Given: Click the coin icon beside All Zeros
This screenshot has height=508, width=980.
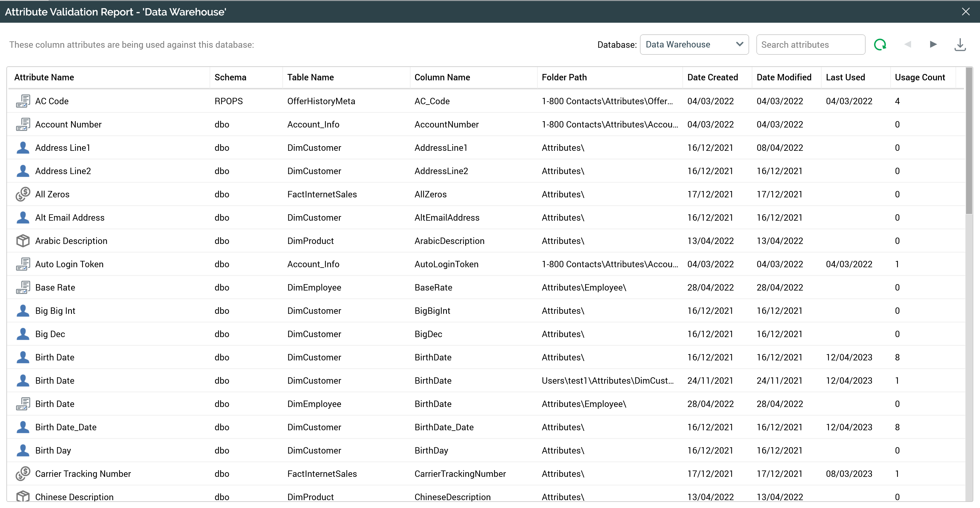Looking at the screenshot, I should (23, 194).
